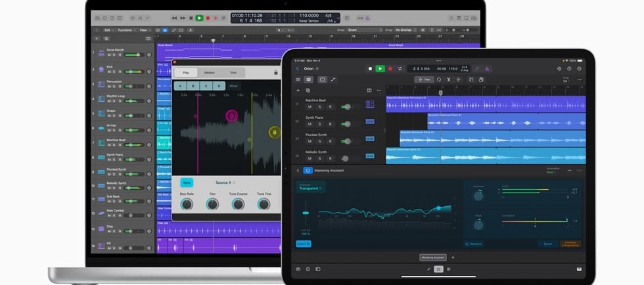Switch to the Motion tab in the sampler window

(x=210, y=73)
